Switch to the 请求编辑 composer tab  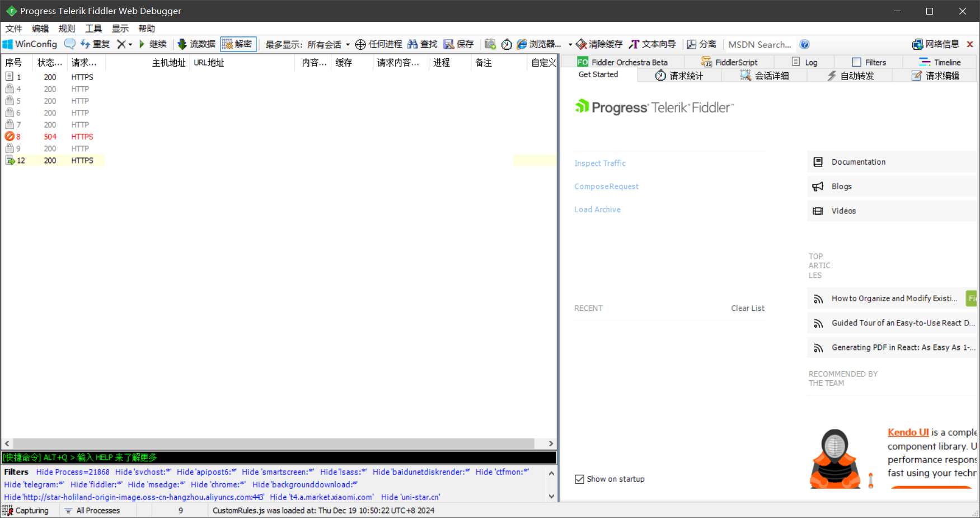(935, 76)
